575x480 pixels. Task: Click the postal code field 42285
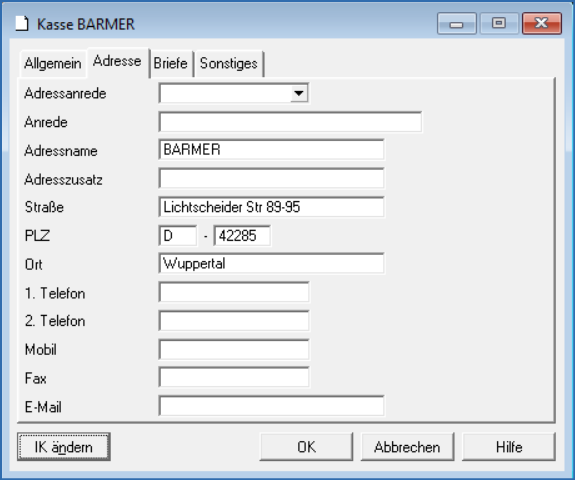(x=242, y=235)
